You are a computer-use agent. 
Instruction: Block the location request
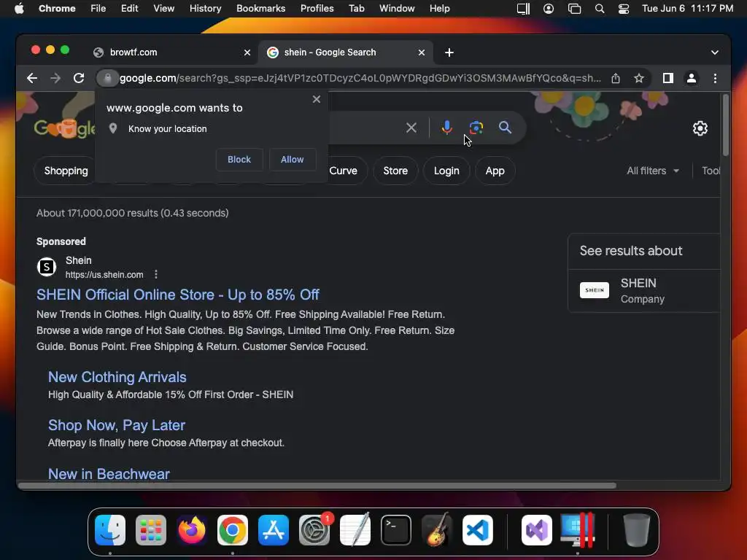click(x=239, y=160)
